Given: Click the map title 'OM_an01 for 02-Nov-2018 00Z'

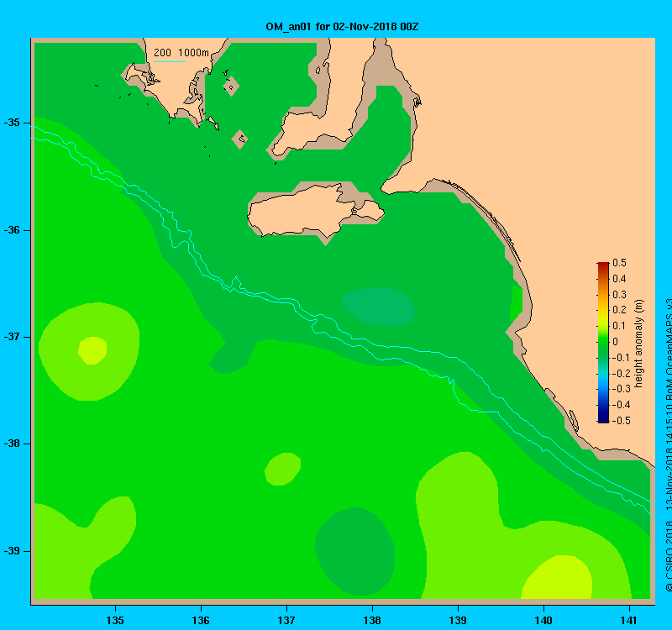Looking at the screenshot, I should pyautogui.click(x=342, y=27).
